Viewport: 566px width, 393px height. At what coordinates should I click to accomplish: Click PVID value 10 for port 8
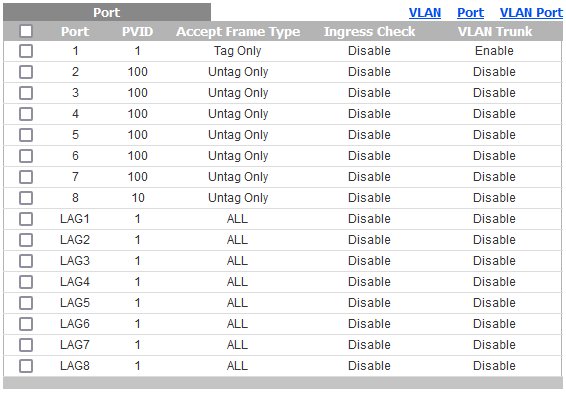[138, 198]
